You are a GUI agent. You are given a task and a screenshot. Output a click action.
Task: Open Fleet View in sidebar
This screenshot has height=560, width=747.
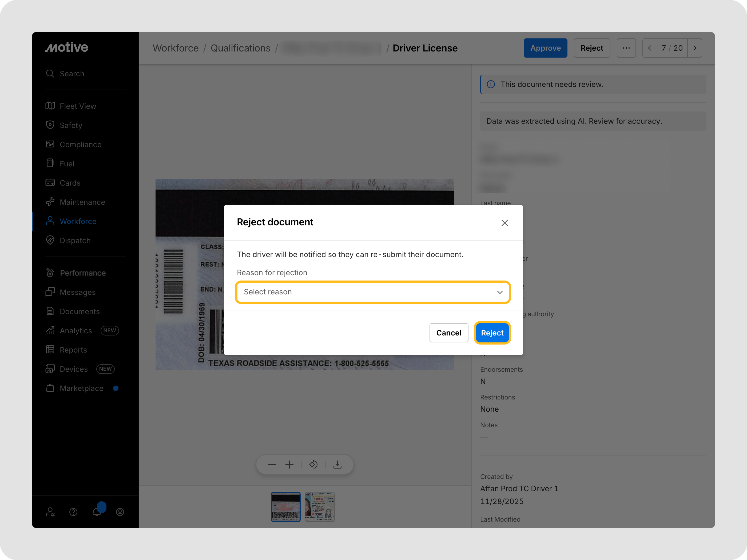(78, 106)
